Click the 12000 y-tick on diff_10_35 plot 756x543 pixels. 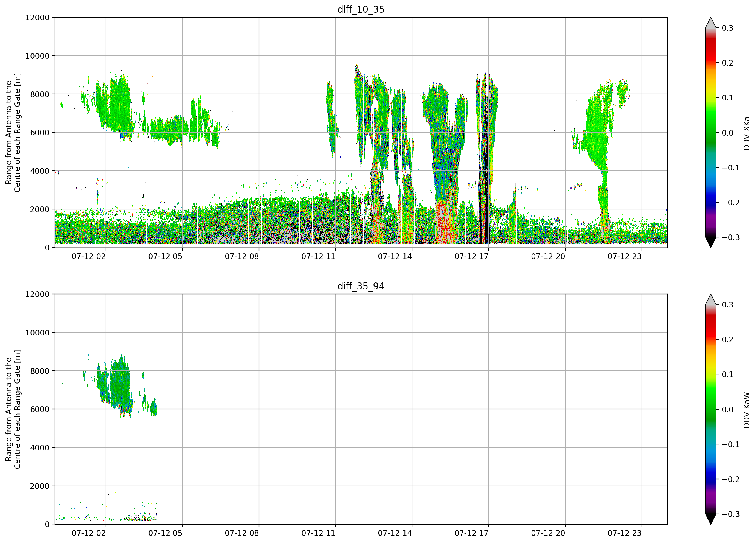pyautogui.click(x=37, y=17)
